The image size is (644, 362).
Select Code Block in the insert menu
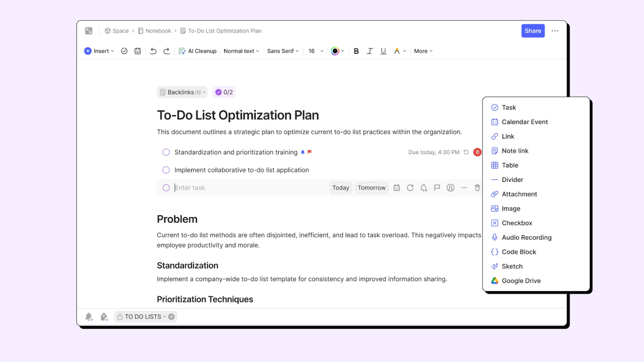tap(519, 252)
